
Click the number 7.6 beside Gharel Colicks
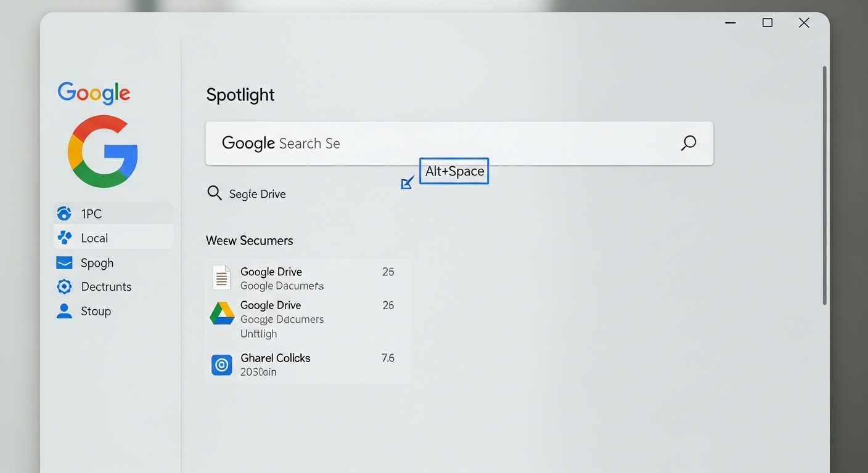click(x=388, y=358)
